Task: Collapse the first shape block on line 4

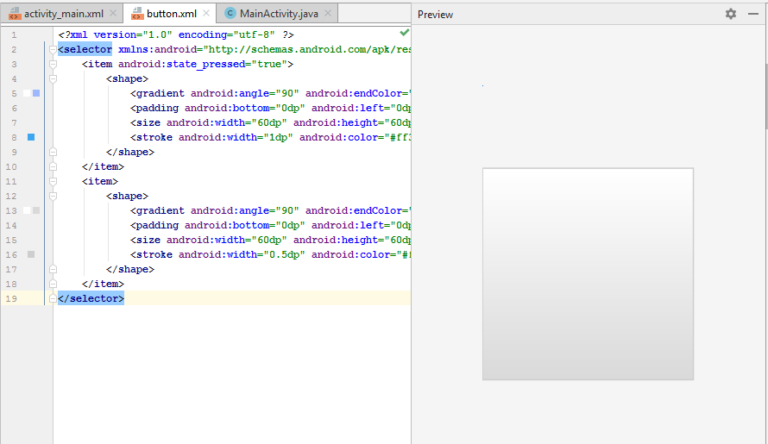Action: click(x=52, y=79)
